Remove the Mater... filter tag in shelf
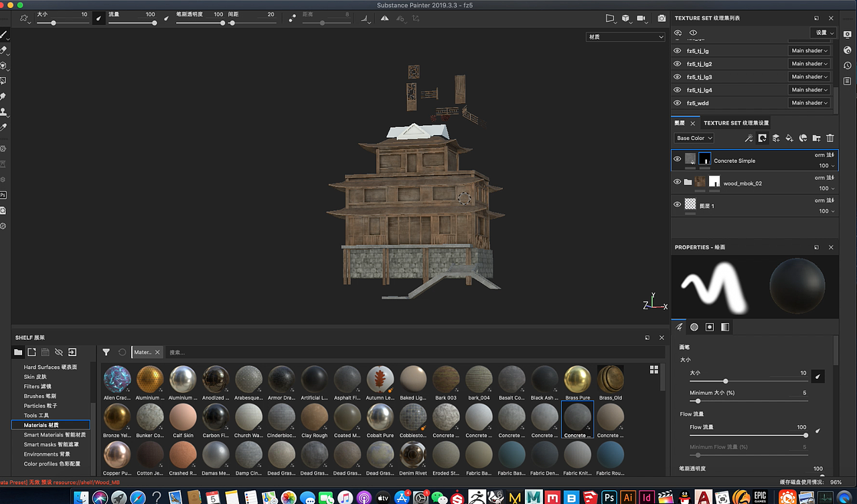Image resolution: width=857 pixels, height=504 pixels. [x=157, y=352]
